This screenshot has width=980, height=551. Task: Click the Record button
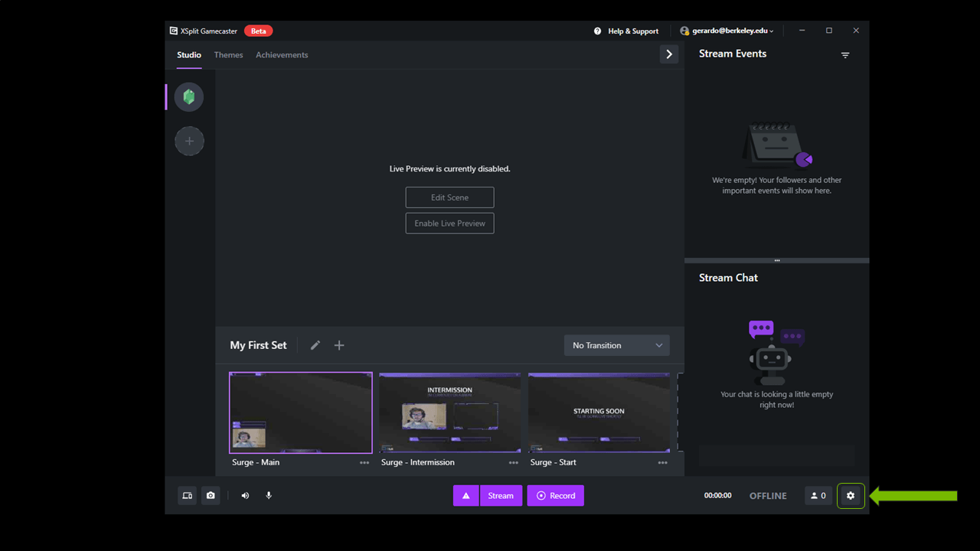coord(555,496)
